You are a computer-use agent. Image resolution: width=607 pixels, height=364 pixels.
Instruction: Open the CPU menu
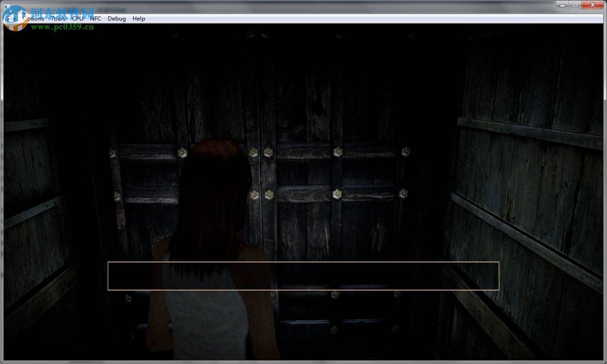coord(77,19)
